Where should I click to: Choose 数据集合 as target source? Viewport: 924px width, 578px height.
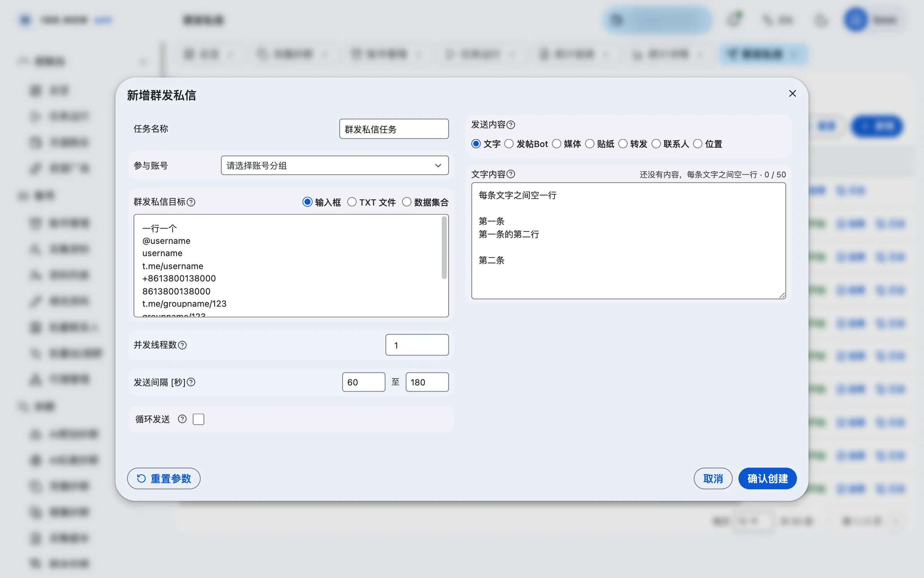click(407, 202)
